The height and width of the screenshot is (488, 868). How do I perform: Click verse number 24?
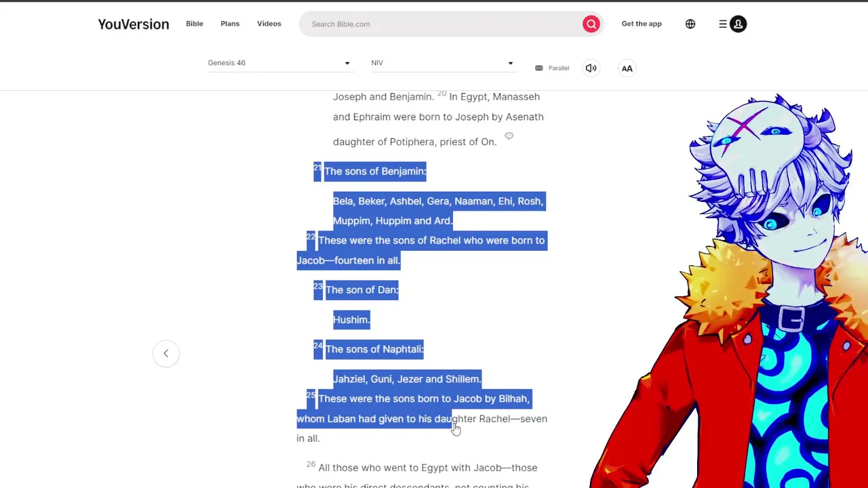click(x=317, y=346)
